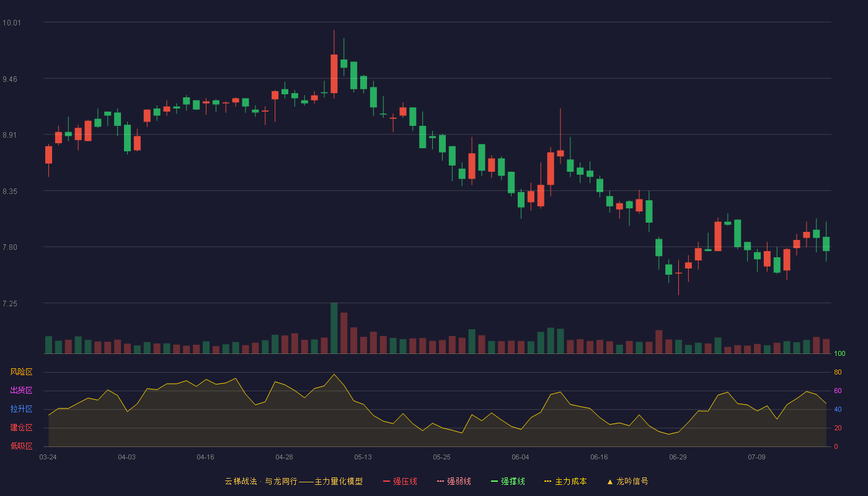The height and width of the screenshot is (496, 868).
Task: Pick the 07-09 date label
Action: (x=756, y=457)
